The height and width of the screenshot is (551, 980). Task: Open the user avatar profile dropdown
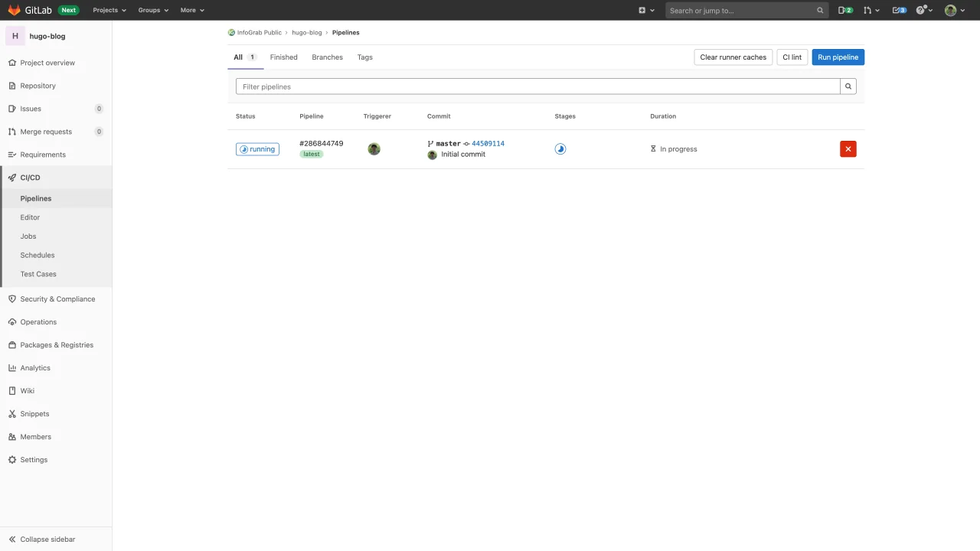click(954, 10)
